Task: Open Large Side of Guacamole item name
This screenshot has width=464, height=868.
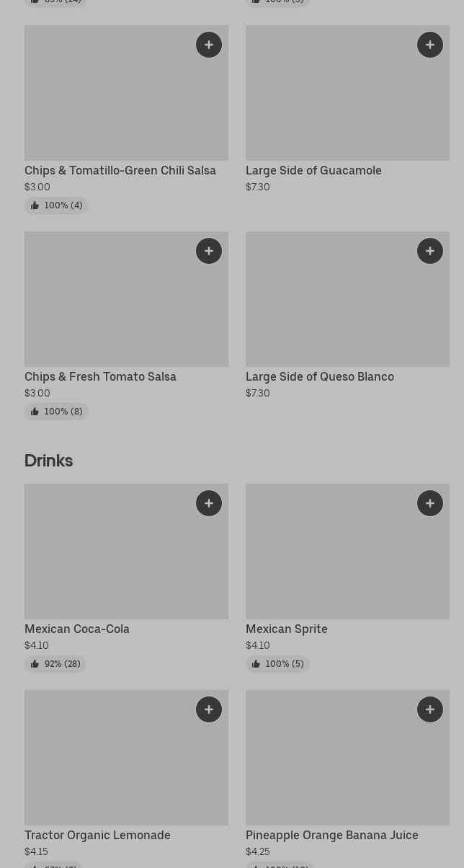Action: (x=313, y=171)
